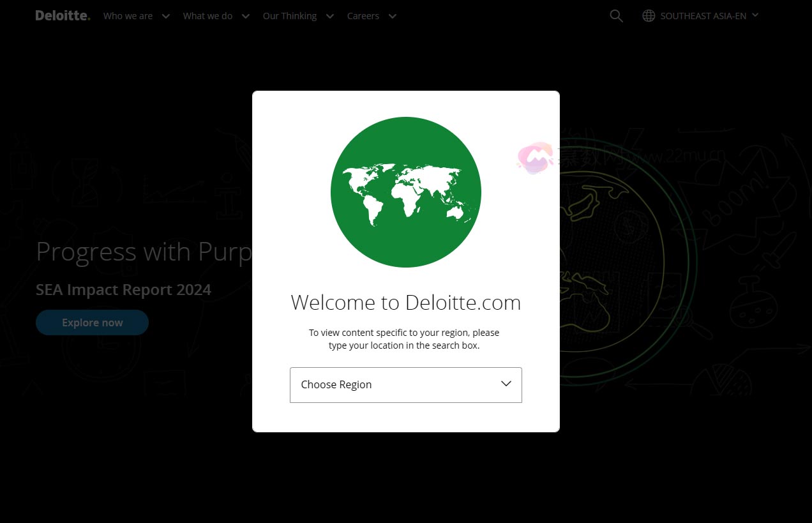Viewport: 812px width, 523px height.
Task: Open the Careers menu
Action: point(363,16)
